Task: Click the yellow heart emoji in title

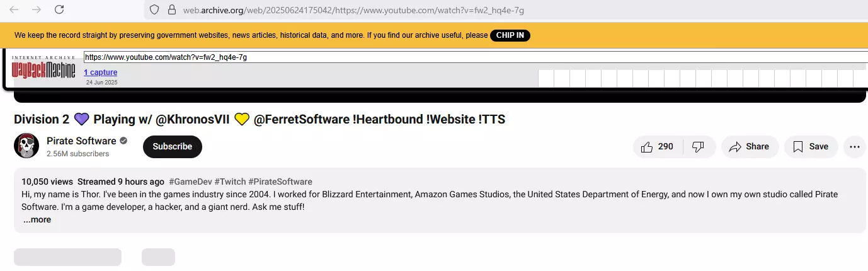Action: coord(242,119)
